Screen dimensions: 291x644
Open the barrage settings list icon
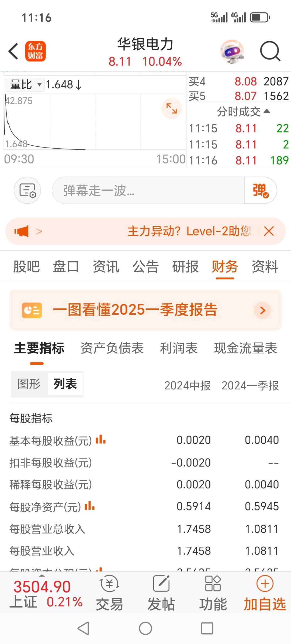(27, 190)
